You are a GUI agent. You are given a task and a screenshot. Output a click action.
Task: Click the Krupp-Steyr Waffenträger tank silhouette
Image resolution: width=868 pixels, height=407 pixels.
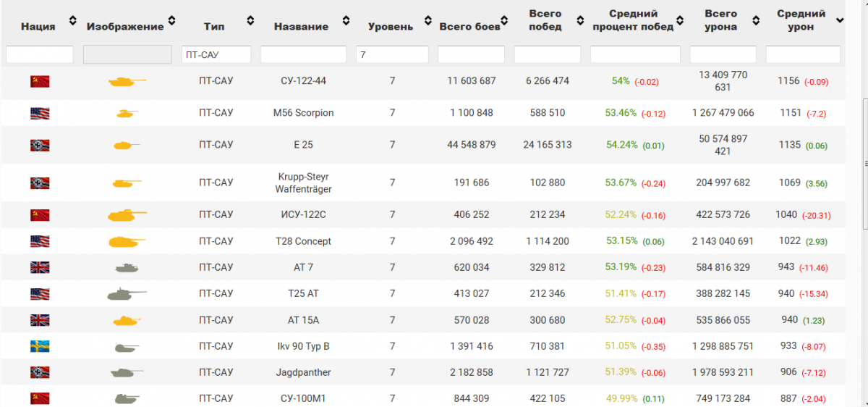point(127,183)
